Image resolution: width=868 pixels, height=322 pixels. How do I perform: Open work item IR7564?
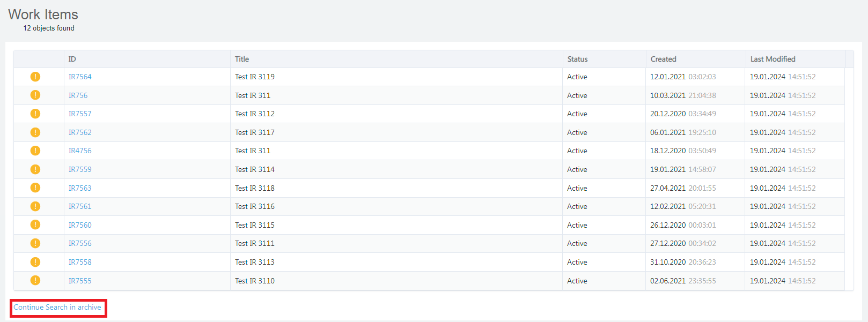pyautogui.click(x=80, y=77)
